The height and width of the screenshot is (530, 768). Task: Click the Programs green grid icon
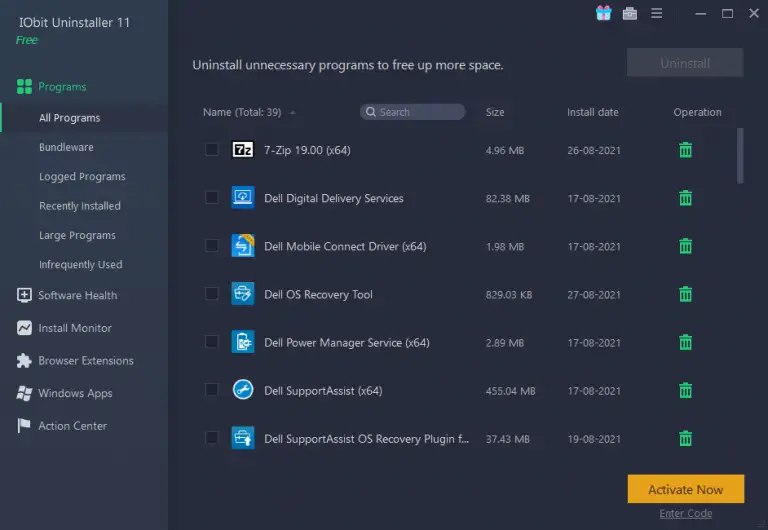(x=24, y=87)
